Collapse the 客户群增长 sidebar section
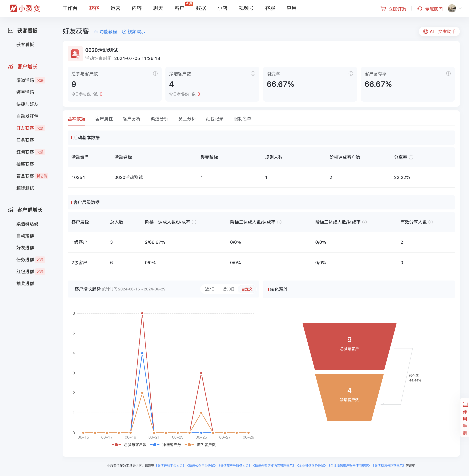This screenshot has width=469, height=476. [30, 210]
